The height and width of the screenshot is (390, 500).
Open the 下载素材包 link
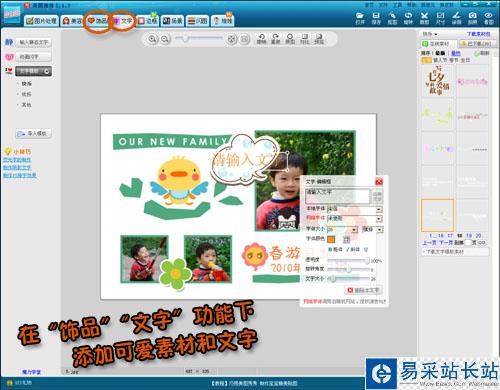[x=478, y=34]
